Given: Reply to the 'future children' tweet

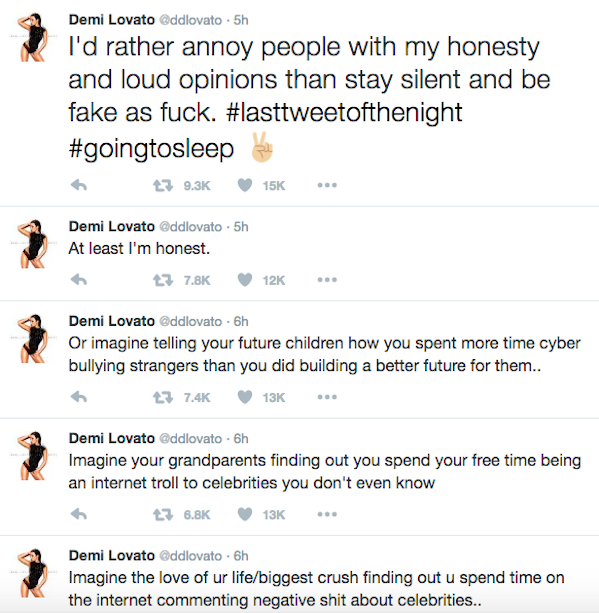Looking at the screenshot, I should [79, 397].
